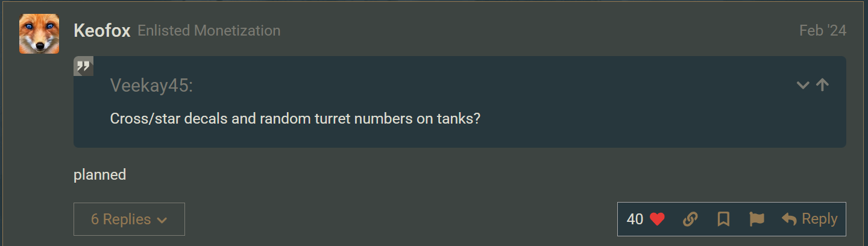View who liked via the 40 count
This screenshot has height=246, width=868.
[635, 219]
